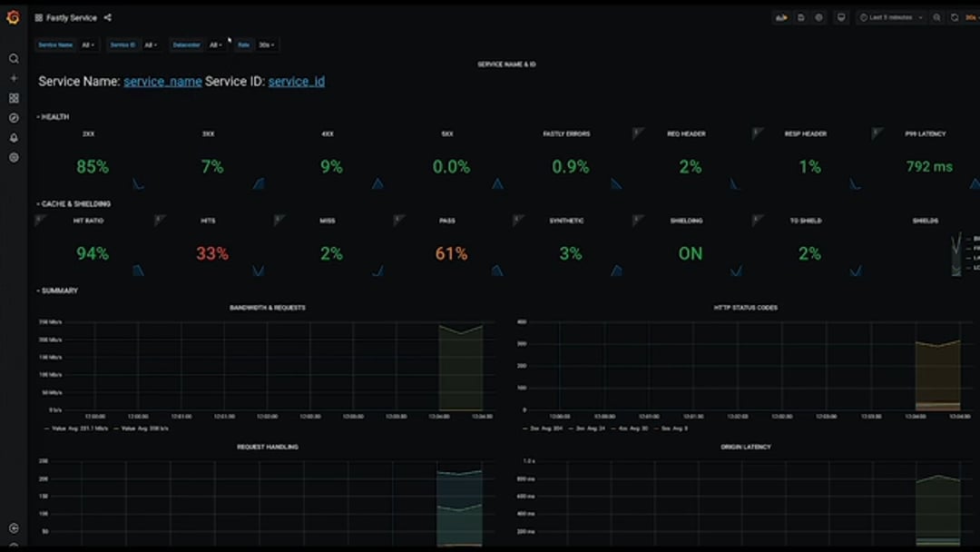Click the info corner on Req Header panel
The image size is (980, 552).
(636, 132)
